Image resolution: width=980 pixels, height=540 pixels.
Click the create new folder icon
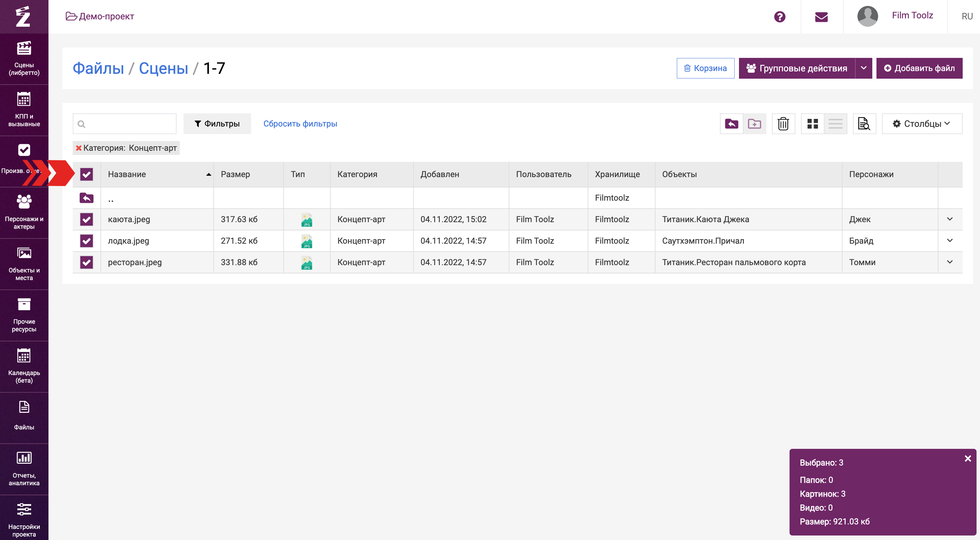755,124
